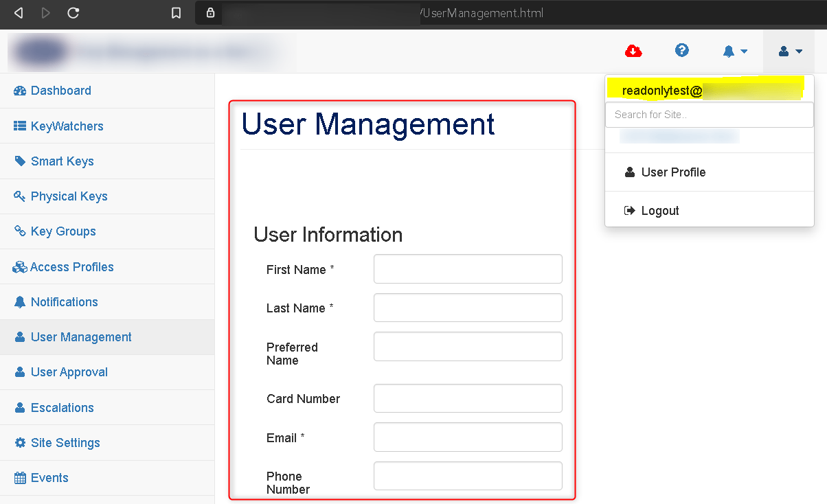
Task: Select Site Settings gear item
Action: pyautogui.click(x=65, y=443)
